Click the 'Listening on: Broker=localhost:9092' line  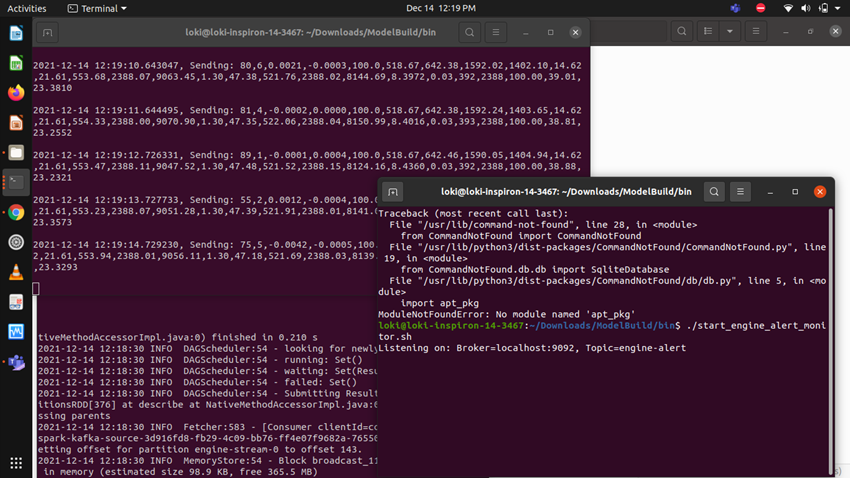(x=532, y=348)
